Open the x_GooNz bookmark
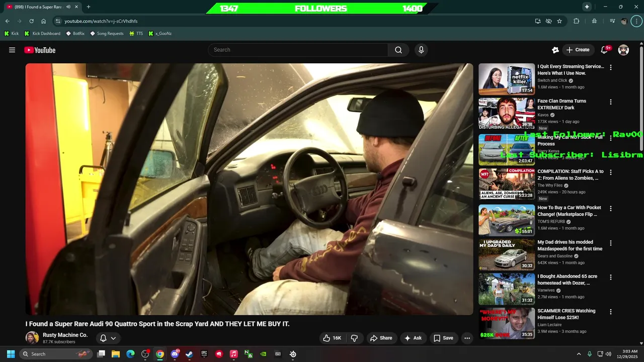 coord(160,34)
